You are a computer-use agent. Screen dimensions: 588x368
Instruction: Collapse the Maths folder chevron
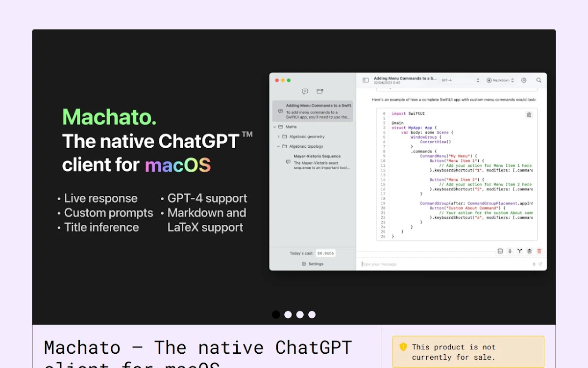point(274,127)
